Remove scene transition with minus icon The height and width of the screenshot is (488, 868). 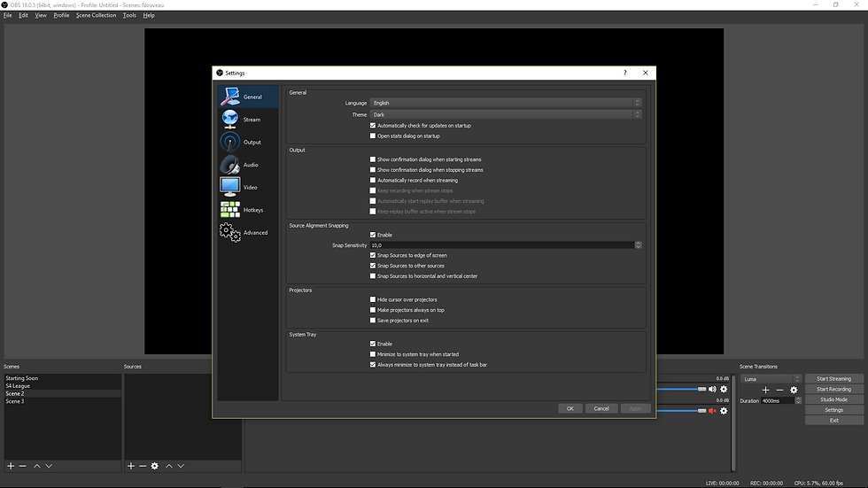pyautogui.click(x=779, y=390)
